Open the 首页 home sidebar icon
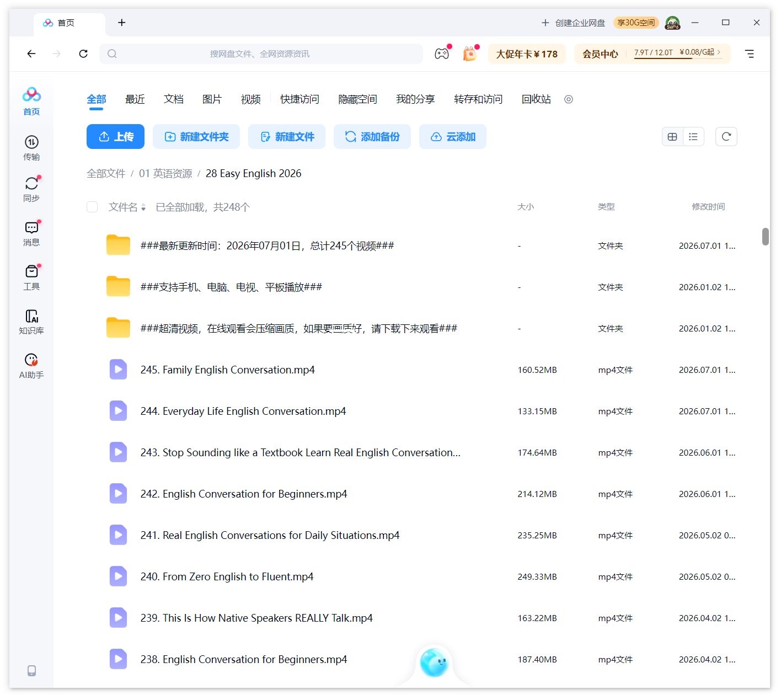Screen dimensions: 781x700 [x=31, y=101]
